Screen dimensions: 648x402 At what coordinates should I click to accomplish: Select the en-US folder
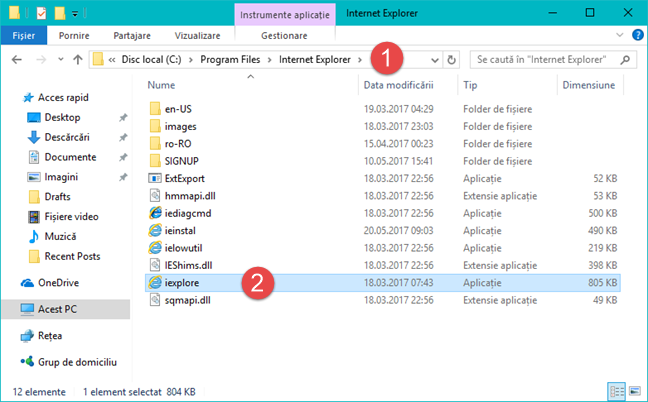point(178,109)
